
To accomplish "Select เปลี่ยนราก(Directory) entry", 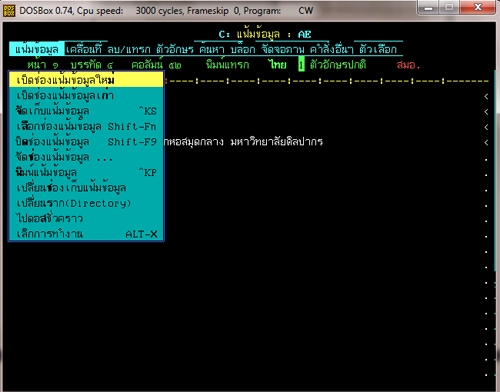I will (x=86, y=203).
